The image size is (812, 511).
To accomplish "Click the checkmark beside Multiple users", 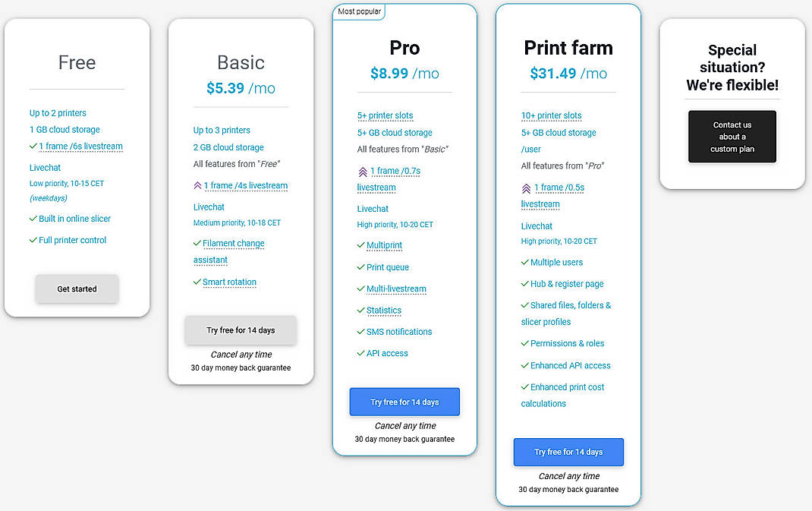I will click(x=524, y=262).
